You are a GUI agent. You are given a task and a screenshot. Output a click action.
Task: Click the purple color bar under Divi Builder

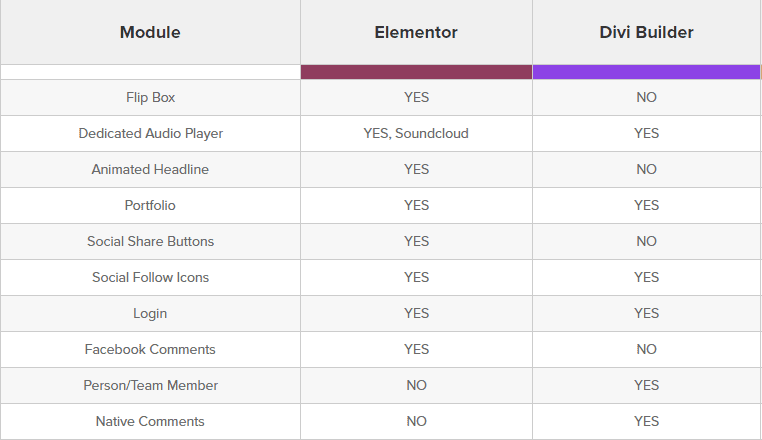click(646, 72)
